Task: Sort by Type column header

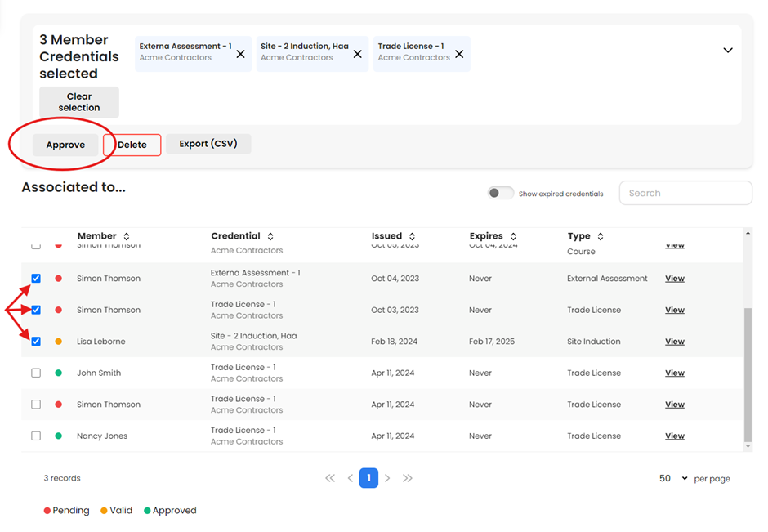Action: pos(601,236)
